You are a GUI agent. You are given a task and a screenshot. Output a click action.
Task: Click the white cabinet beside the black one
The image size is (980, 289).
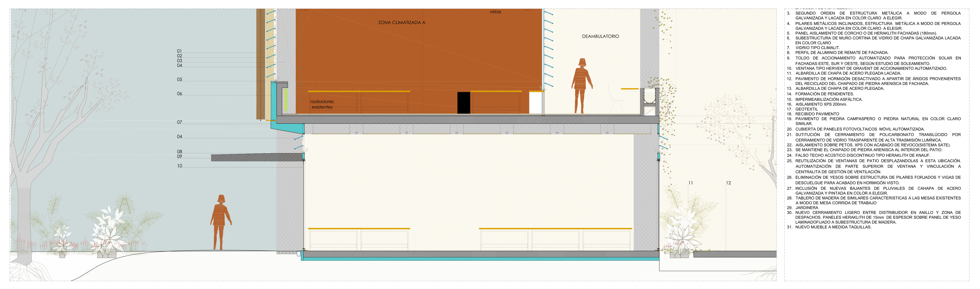535,103
